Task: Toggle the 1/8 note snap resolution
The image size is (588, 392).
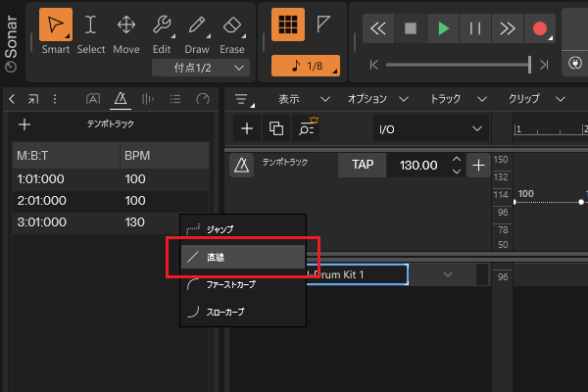Action: click(305, 66)
